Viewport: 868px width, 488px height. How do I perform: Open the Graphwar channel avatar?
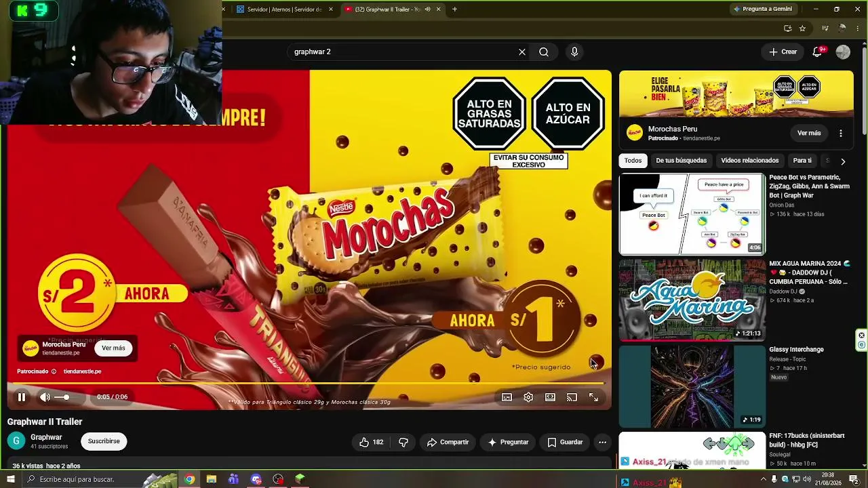point(16,441)
